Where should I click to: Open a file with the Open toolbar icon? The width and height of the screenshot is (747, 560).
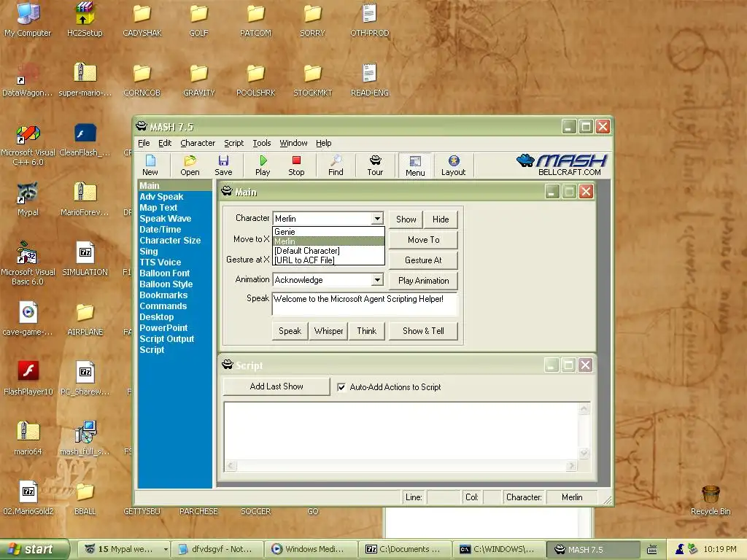(190, 166)
